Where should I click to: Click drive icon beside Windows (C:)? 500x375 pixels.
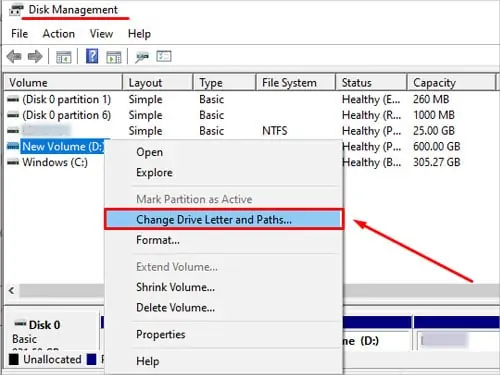[13, 162]
